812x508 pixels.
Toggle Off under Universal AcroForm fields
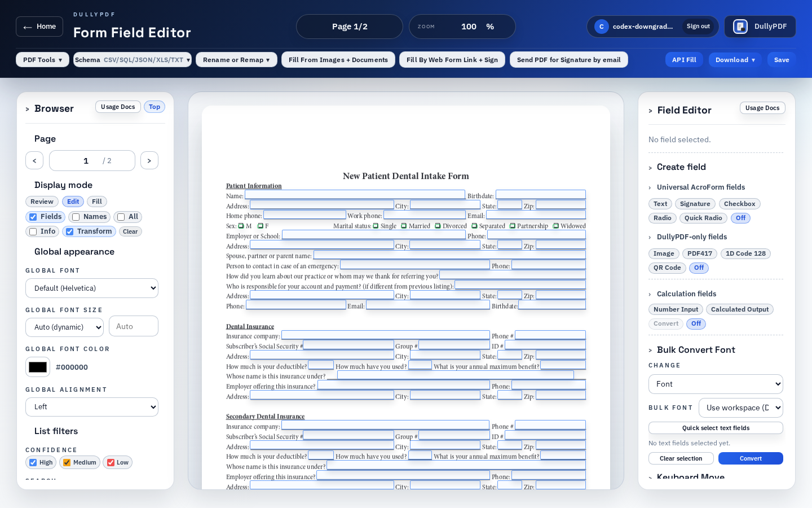740,218
